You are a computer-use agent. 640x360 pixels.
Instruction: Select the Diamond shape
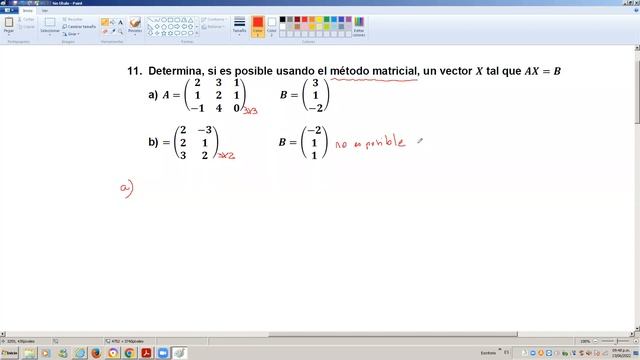tap(157, 27)
